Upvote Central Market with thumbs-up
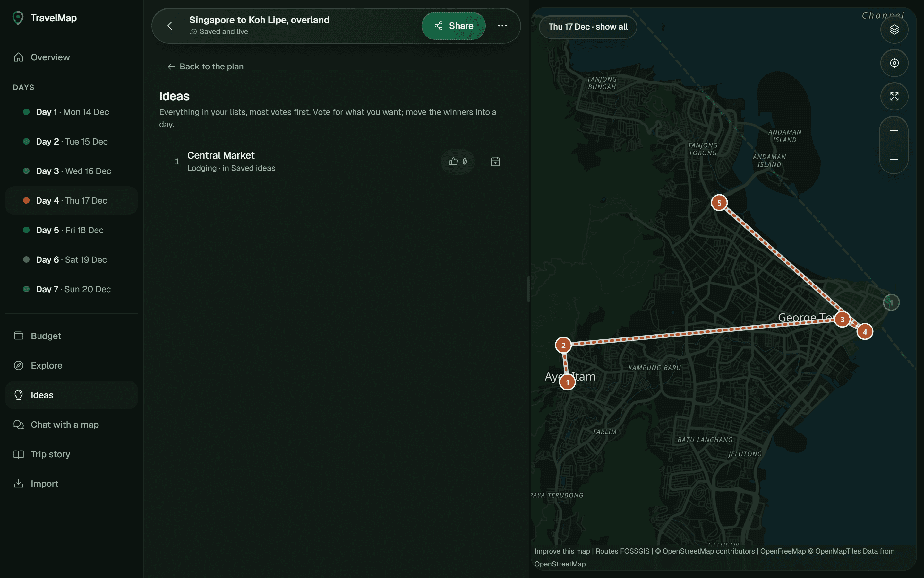The image size is (924, 578). click(458, 161)
